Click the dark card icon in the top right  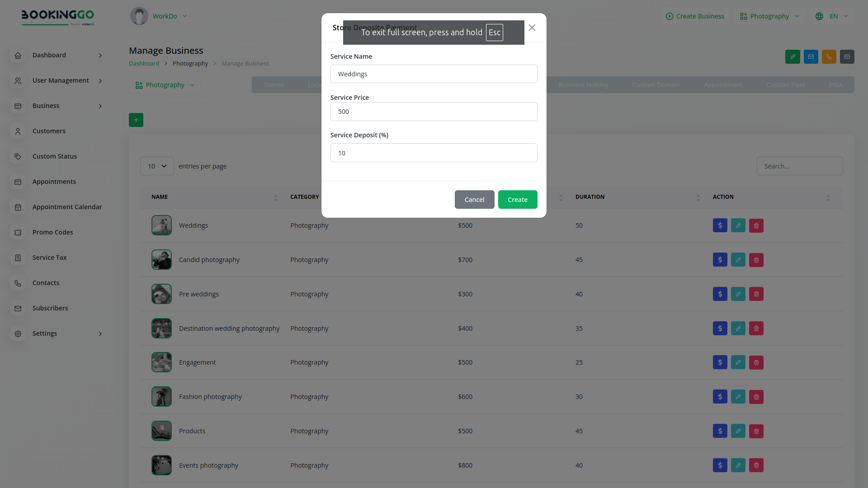[x=847, y=57]
